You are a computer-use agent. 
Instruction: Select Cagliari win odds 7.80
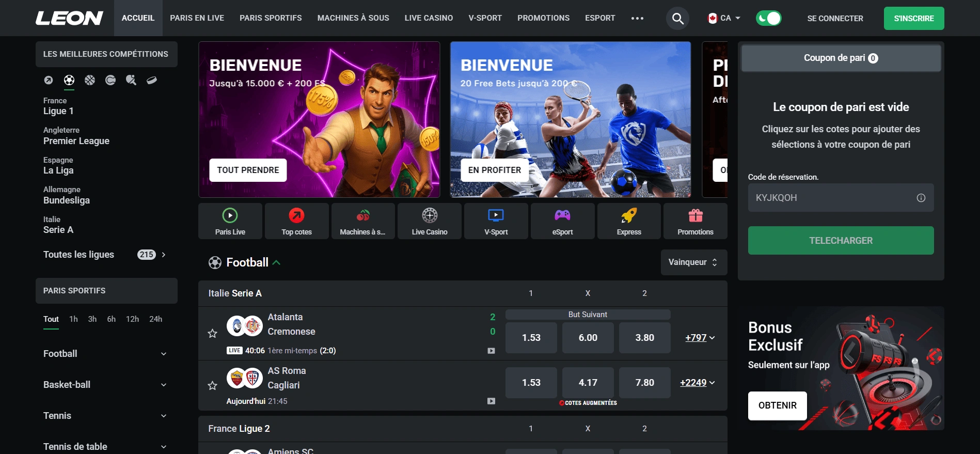pyautogui.click(x=644, y=383)
